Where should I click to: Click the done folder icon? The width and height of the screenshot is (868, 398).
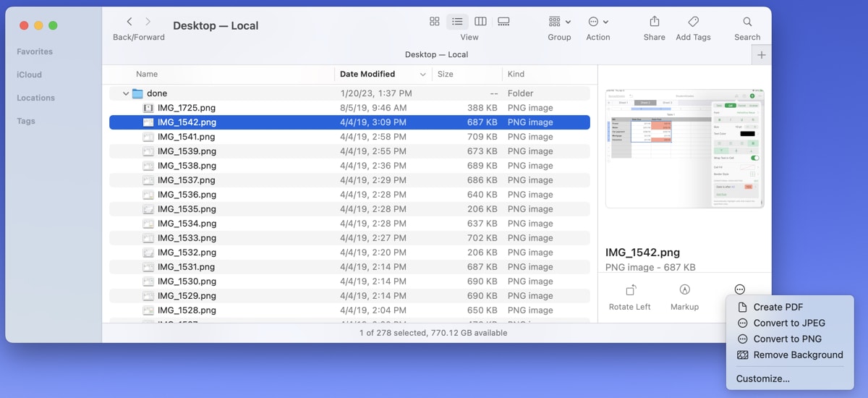137,93
